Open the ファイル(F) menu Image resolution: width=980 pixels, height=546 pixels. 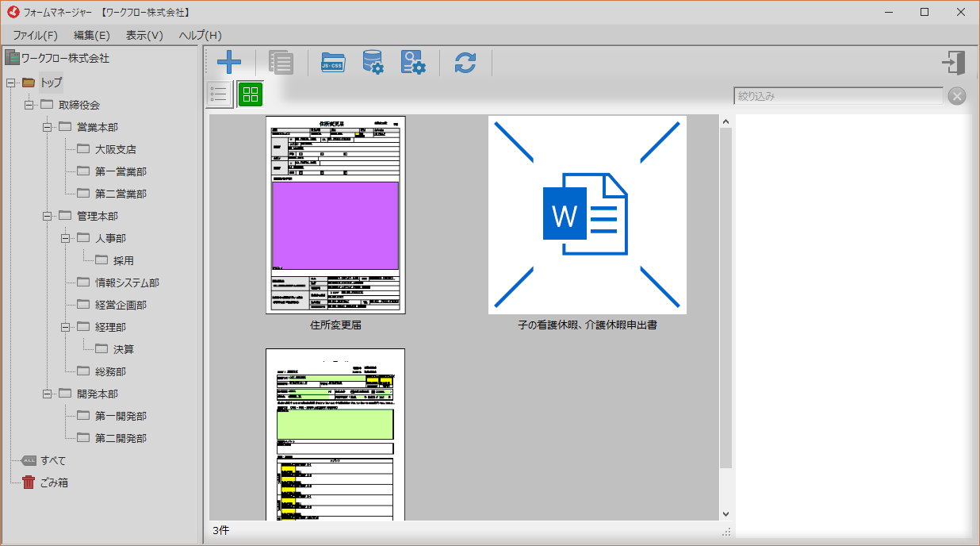[x=35, y=35]
